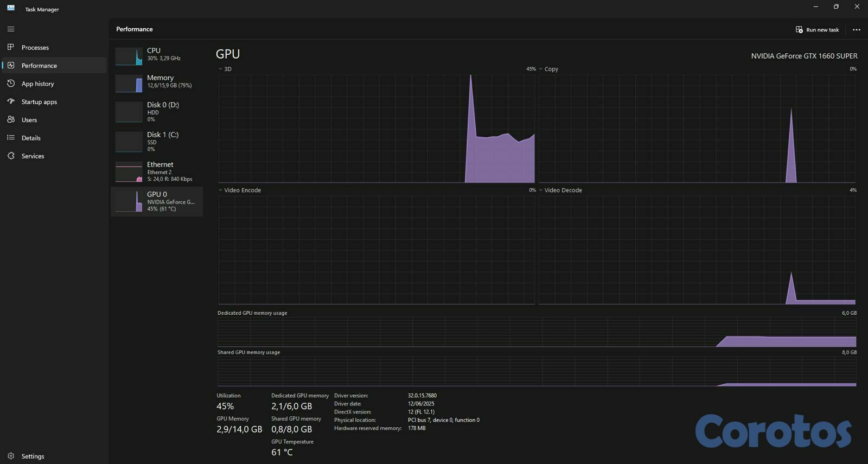Switch to the Performance tab
868x464 pixels.
click(39, 66)
